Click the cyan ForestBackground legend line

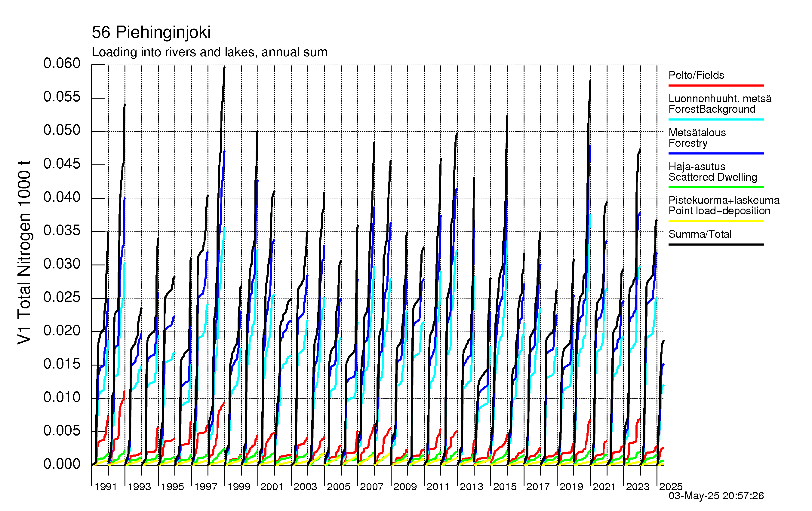tap(716, 119)
